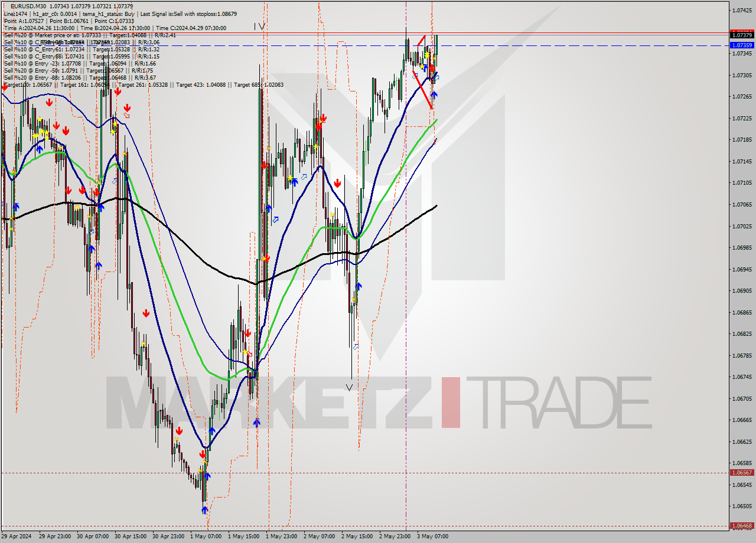Click the 1.07185 price axis label
The image size is (756, 543).
(742, 140)
